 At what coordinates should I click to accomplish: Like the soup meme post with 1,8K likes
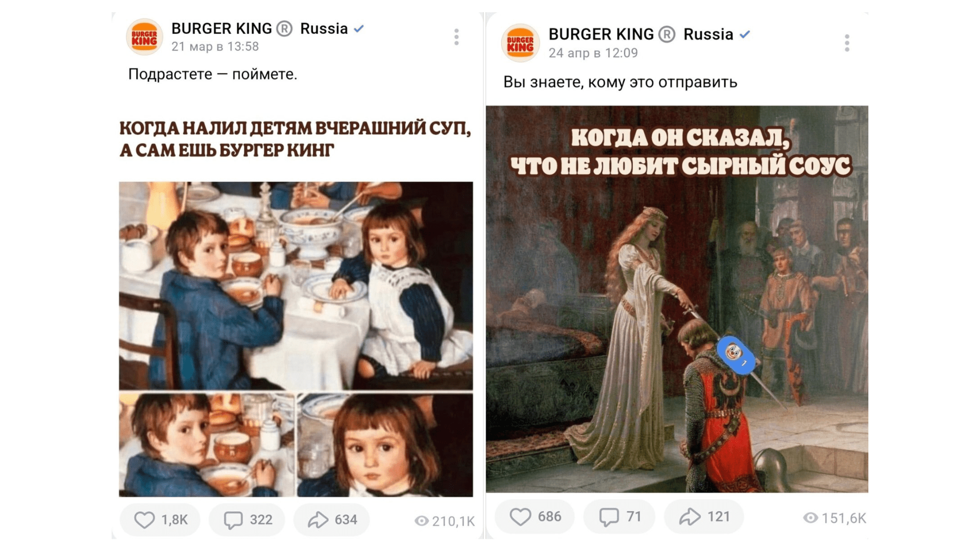point(160,519)
